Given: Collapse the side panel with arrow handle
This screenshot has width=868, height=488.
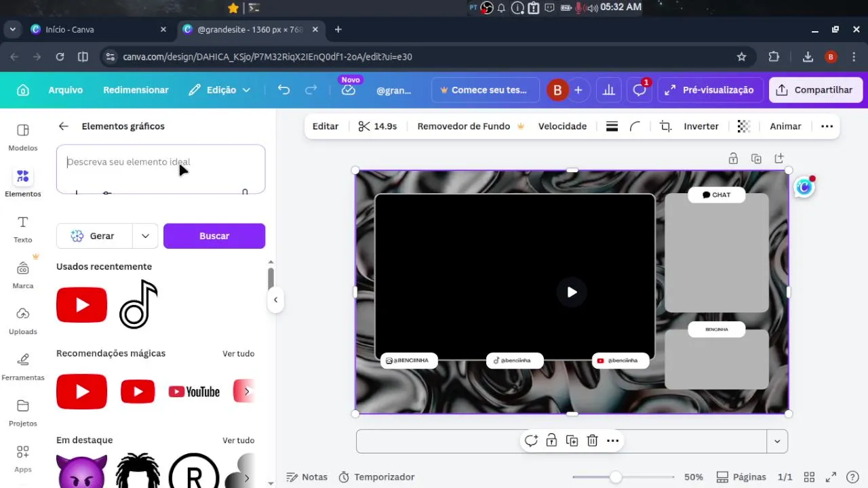Looking at the screenshot, I should click(x=275, y=300).
